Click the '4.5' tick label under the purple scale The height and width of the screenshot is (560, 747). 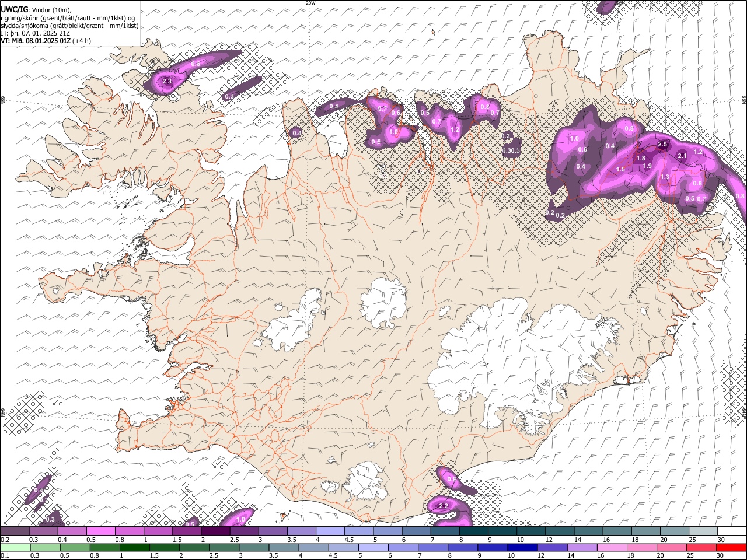click(x=349, y=540)
